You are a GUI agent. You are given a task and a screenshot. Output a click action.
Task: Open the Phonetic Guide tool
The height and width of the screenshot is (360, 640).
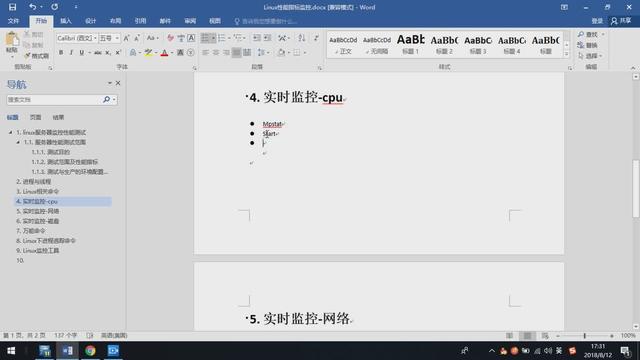coord(181,38)
